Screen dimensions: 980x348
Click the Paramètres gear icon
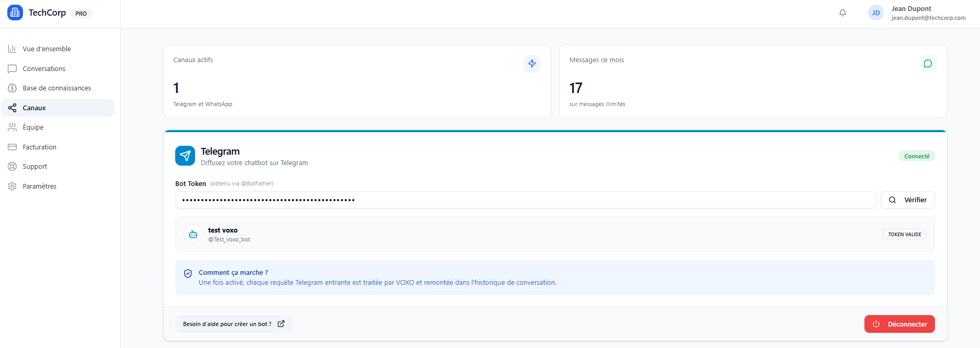pos(12,187)
